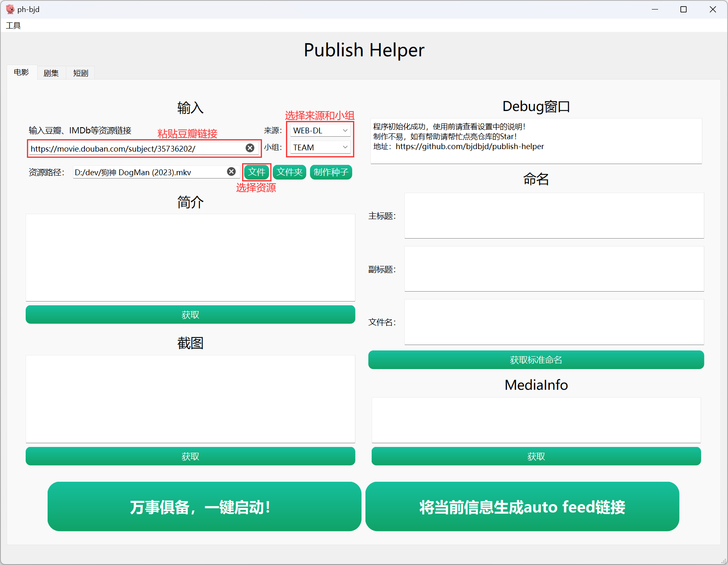Minimize the ph-bjd window
Image resolution: width=728 pixels, height=565 pixels.
pos(655,9)
